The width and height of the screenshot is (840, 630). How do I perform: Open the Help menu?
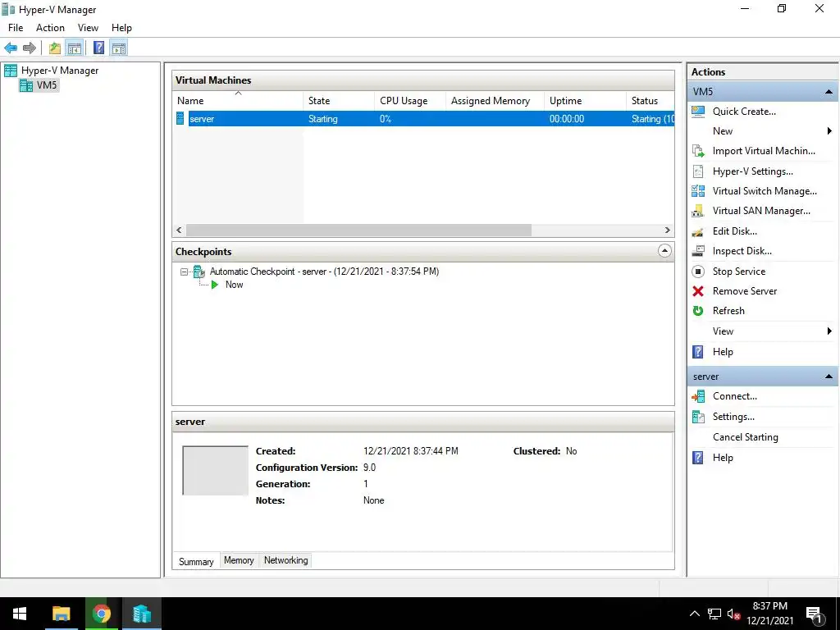(x=121, y=28)
